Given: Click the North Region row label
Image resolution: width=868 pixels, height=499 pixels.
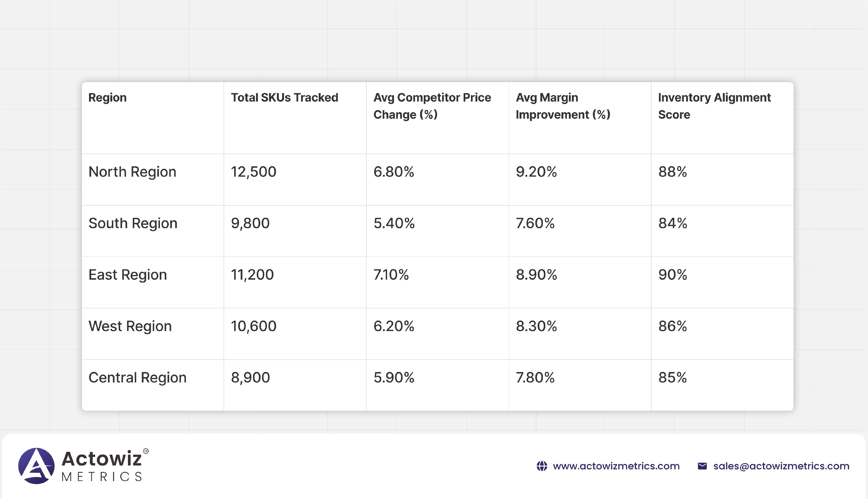Looking at the screenshot, I should pos(132,172).
